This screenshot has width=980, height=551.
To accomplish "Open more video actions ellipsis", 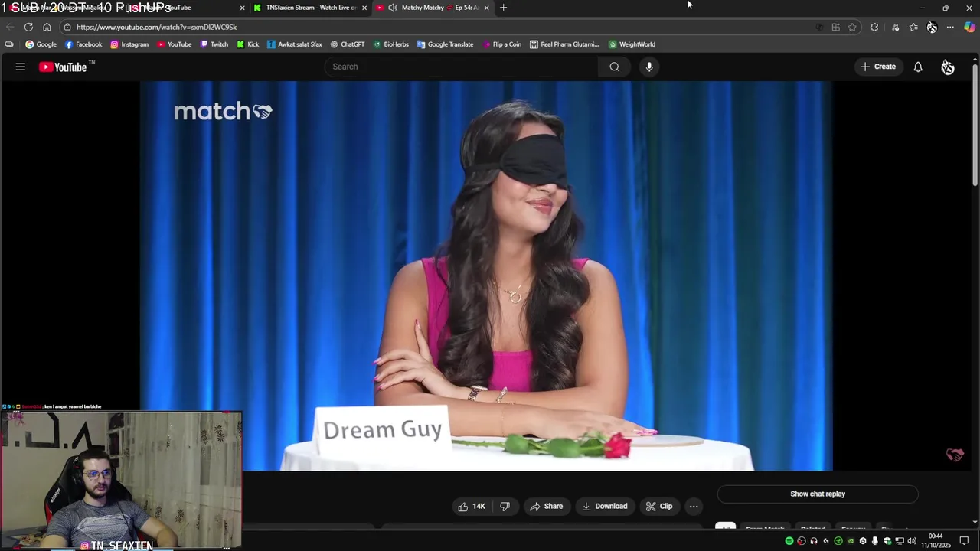I will [x=694, y=506].
